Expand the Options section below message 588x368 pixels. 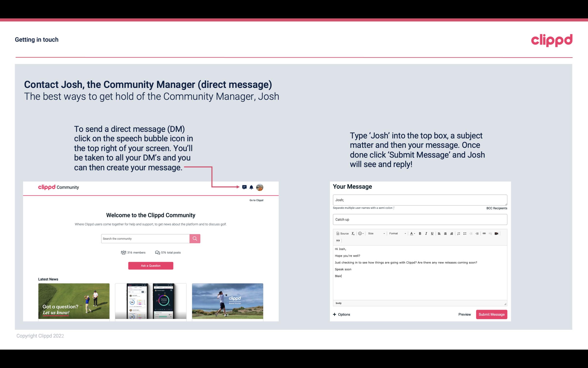click(x=342, y=315)
